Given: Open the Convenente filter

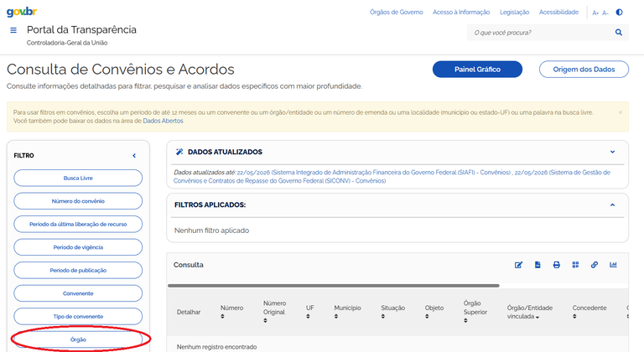Looking at the screenshot, I should pos(78,293).
